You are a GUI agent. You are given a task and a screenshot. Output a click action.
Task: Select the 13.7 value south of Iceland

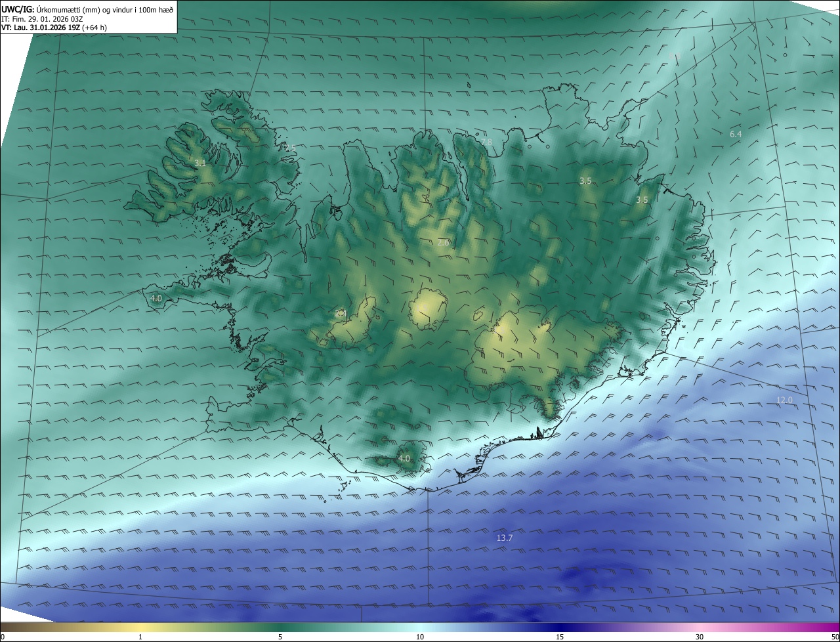504,538
